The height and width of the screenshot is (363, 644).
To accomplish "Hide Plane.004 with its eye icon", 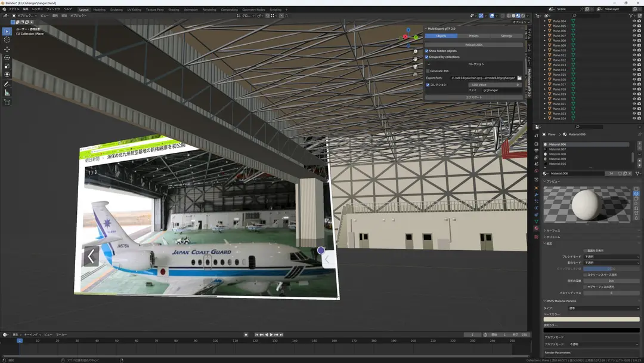I will 634,21.
